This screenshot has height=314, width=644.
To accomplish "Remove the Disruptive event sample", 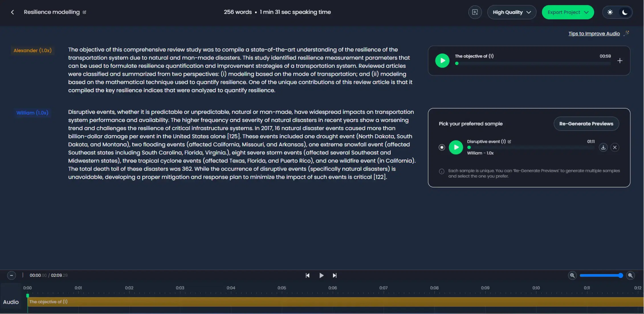I will tap(615, 147).
